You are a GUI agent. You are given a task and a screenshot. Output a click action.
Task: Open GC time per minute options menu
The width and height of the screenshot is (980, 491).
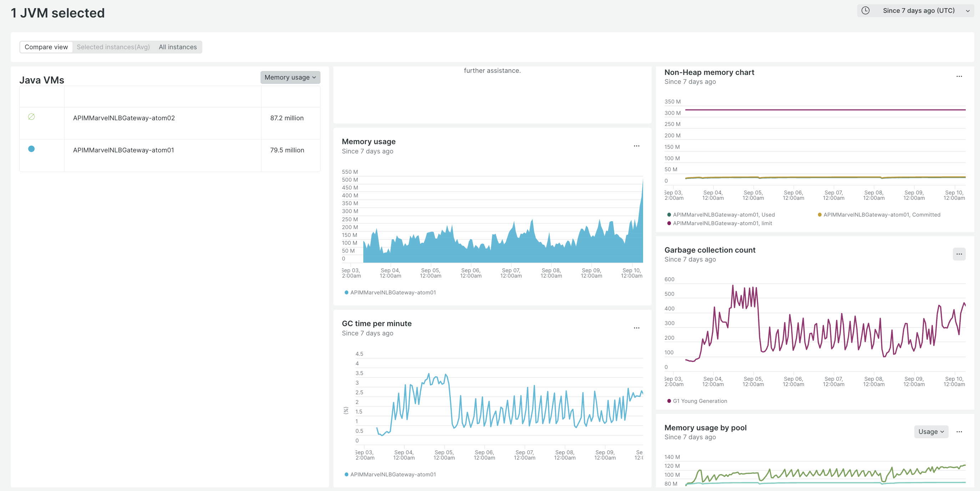pyautogui.click(x=636, y=328)
